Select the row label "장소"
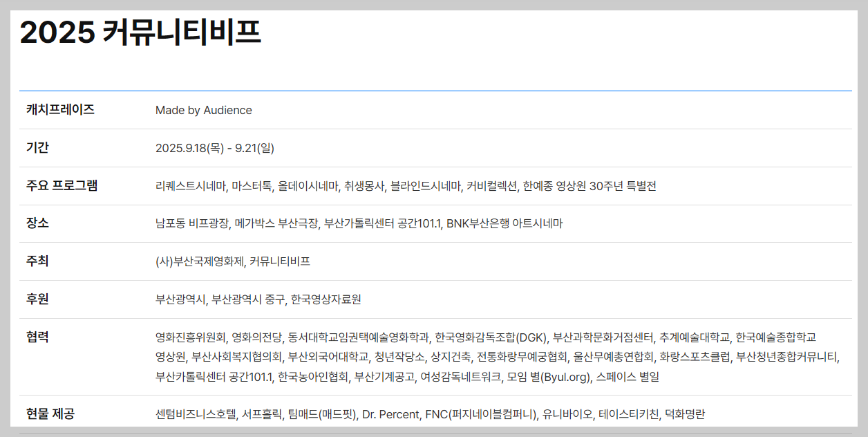 [x=37, y=223]
